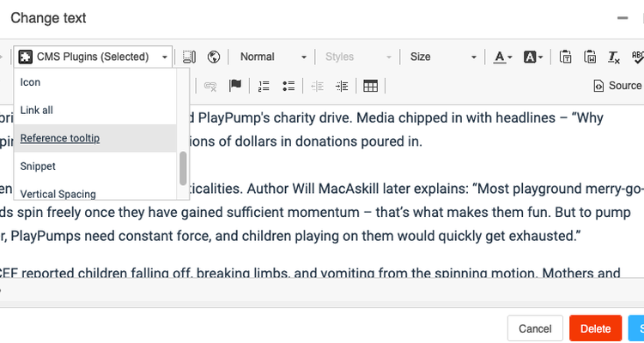Select Reference tooltip plugin from list
The image size is (644, 343).
coord(60,138)
